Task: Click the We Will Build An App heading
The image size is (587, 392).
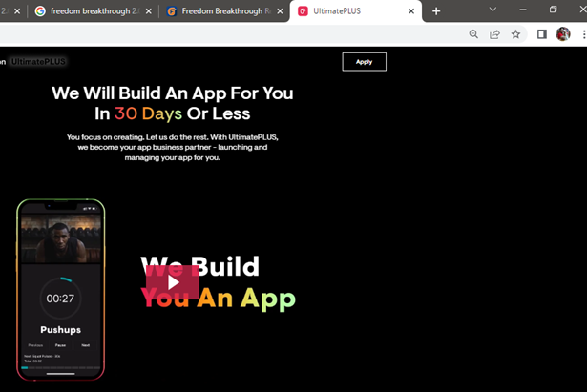Action: pos(172,103)
